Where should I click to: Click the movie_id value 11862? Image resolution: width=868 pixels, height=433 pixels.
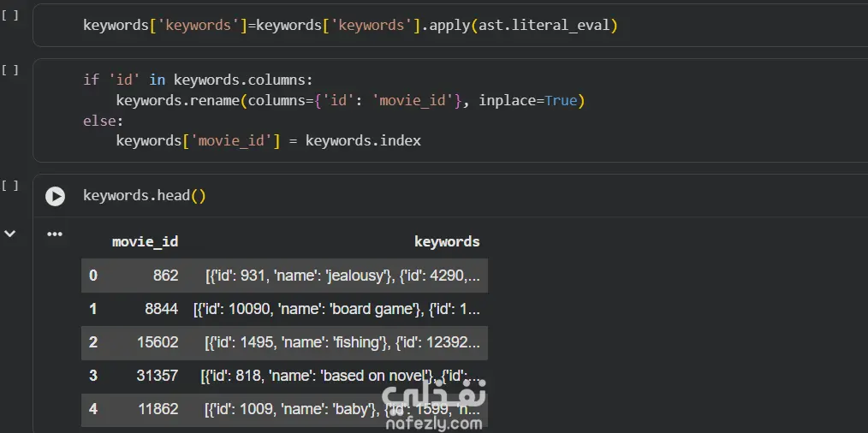click(158, 409)
